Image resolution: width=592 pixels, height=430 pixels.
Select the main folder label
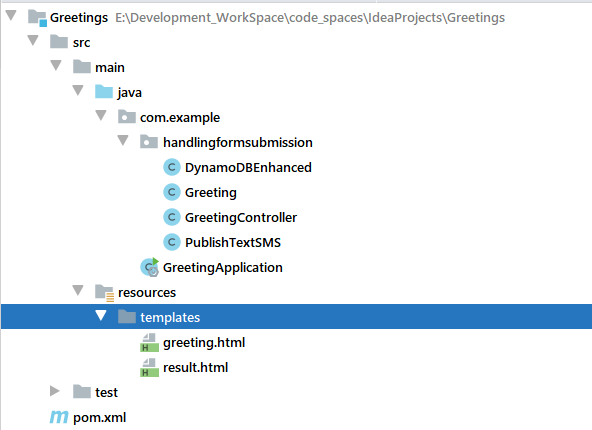click(110, 67)
